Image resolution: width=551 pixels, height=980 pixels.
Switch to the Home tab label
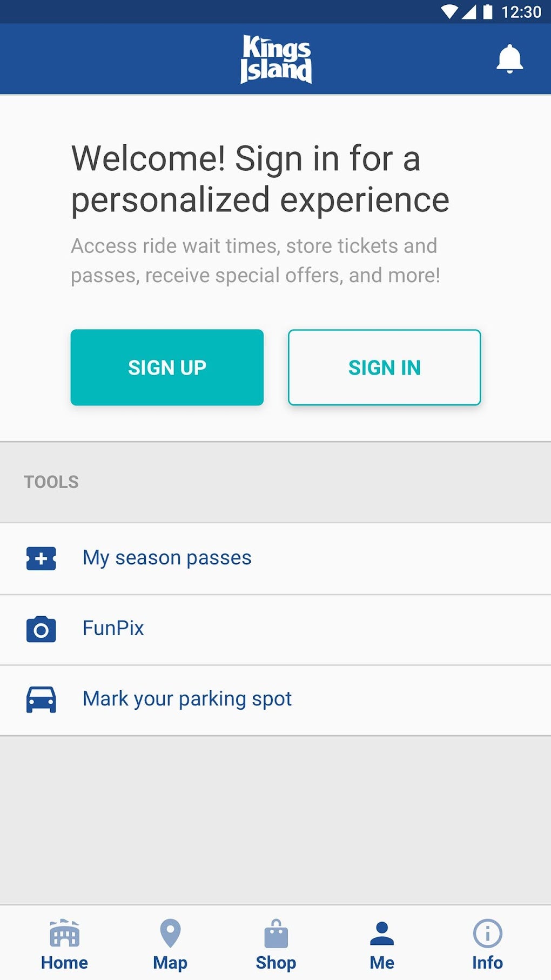pos(64,963)
